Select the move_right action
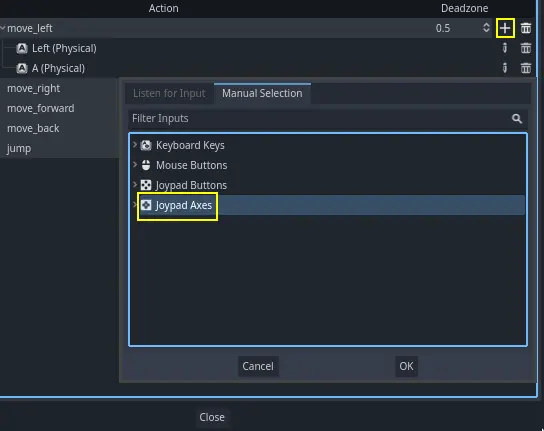The width and height of the screenshot is (544, 431). point(33,88)
